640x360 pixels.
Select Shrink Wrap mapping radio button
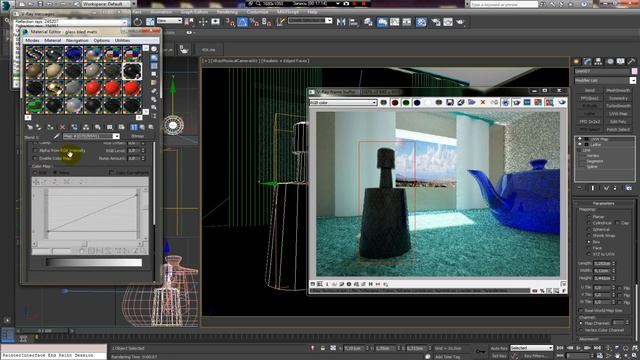point(589,236)
